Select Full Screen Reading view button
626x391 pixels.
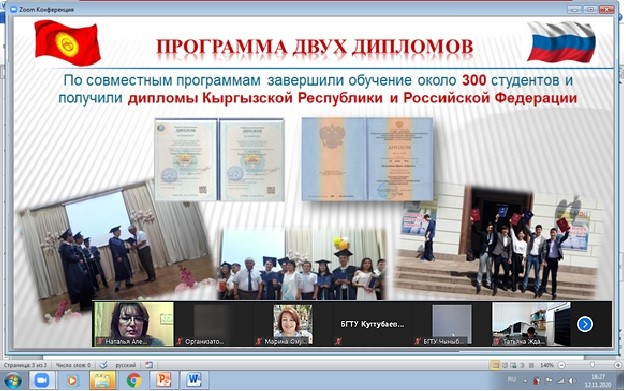pos(505,365)
